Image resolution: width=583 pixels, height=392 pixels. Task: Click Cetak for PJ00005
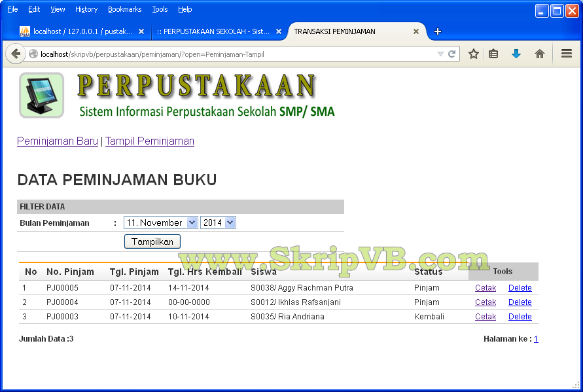[486, 288]
